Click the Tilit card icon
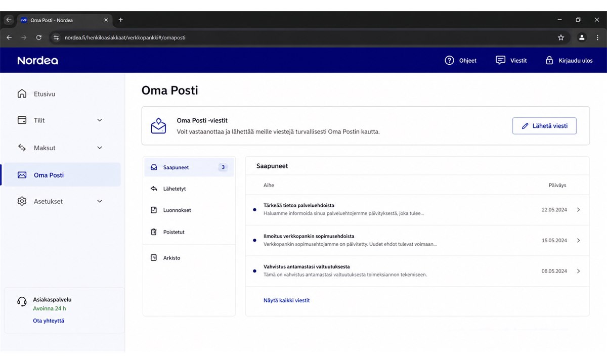The width and height of the screenshot is (607, 364). [x=22, y=120]
